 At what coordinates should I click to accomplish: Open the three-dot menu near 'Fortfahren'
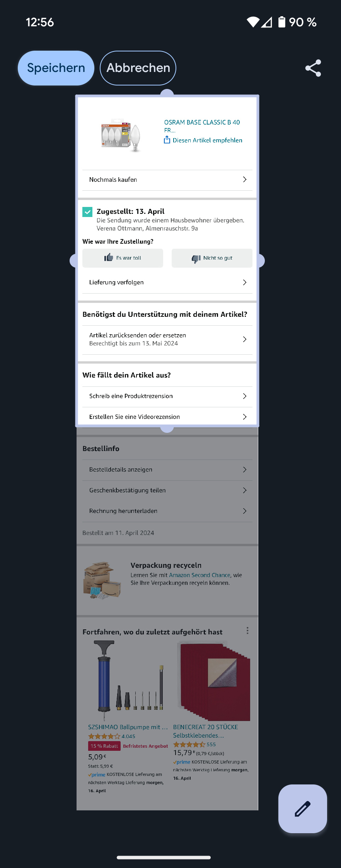click(x=247, y=630)
